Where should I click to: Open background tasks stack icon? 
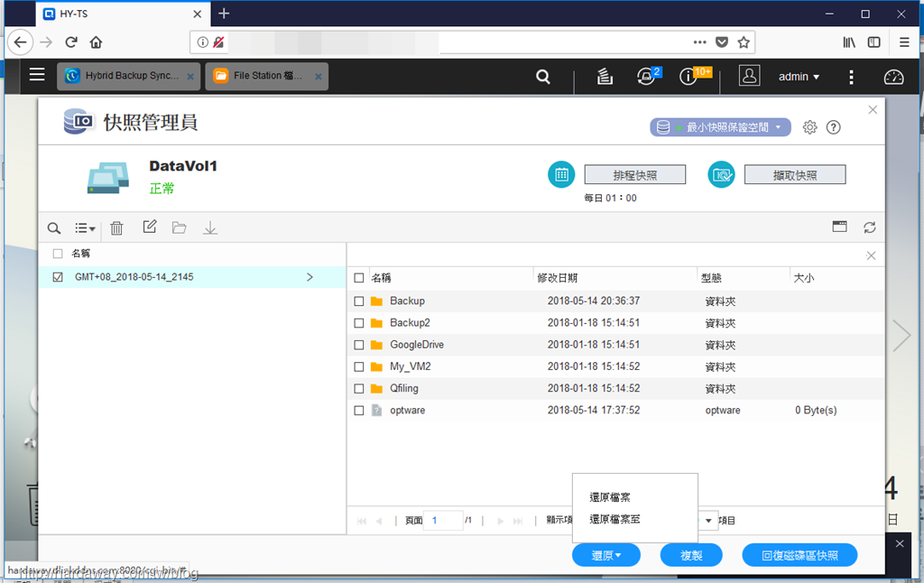[x=605, y=77]
